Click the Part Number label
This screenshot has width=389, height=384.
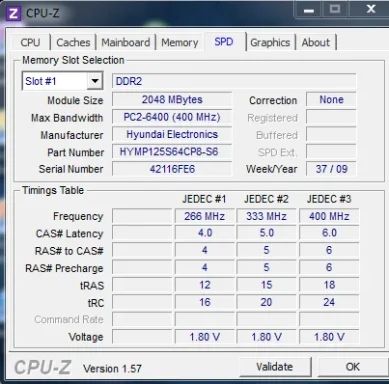[76, 152]
